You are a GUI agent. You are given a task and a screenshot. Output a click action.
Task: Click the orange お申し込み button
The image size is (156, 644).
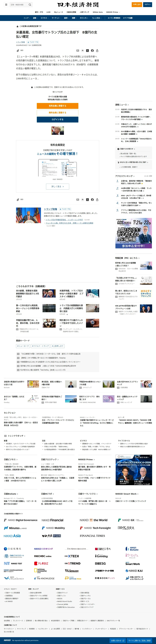click(137, 5)
